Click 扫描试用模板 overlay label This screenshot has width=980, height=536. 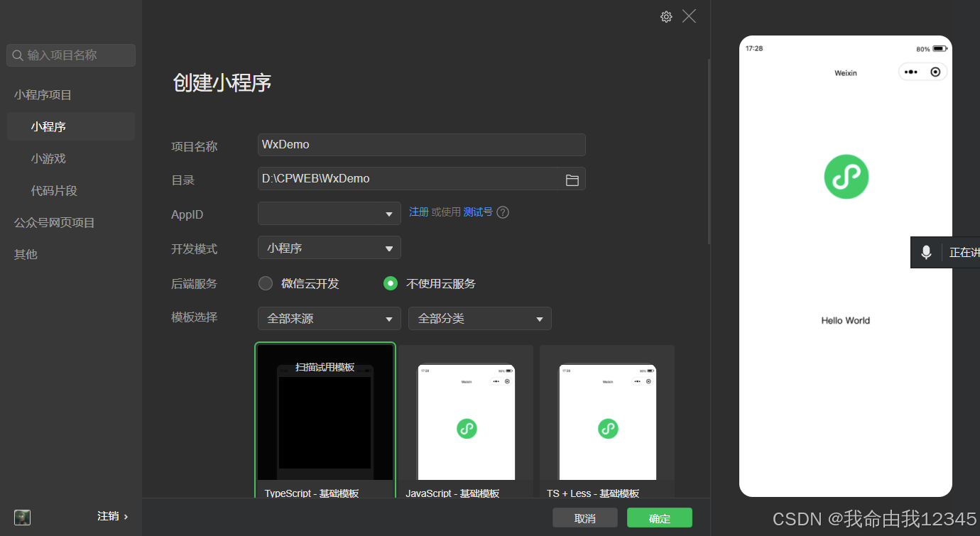click(x=325, y=367)
